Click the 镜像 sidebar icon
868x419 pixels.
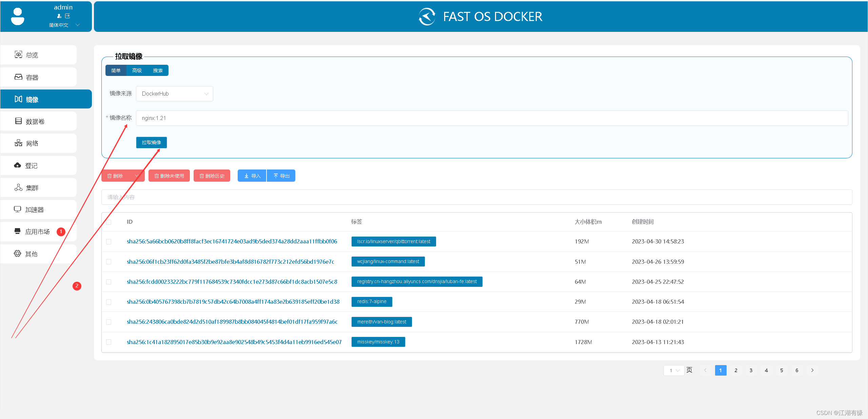pos(18,99)
